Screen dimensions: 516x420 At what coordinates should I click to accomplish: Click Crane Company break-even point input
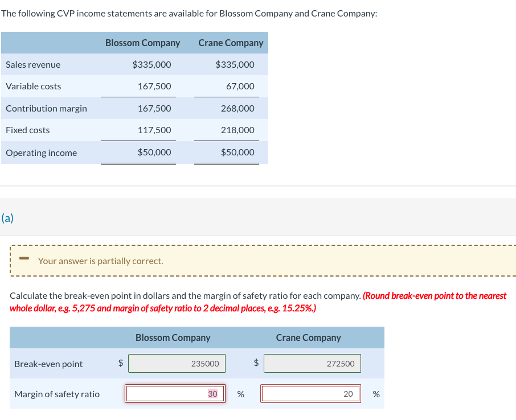point(312,364)
